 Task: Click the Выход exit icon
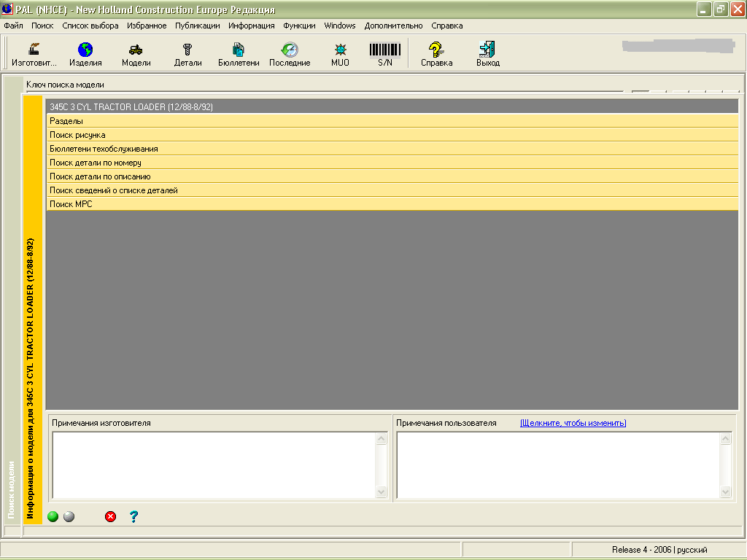(488, 54)
